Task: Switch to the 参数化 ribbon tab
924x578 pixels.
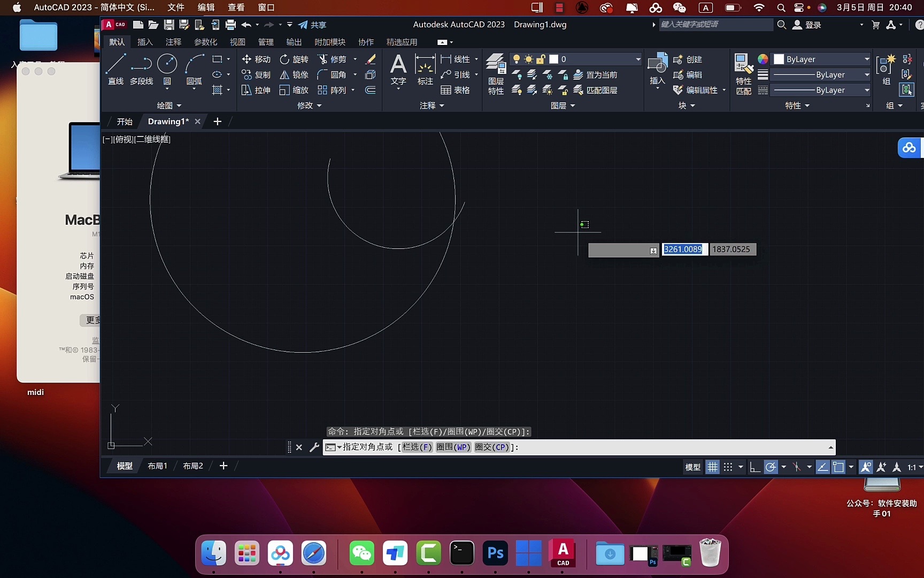Action: point(205,42)
